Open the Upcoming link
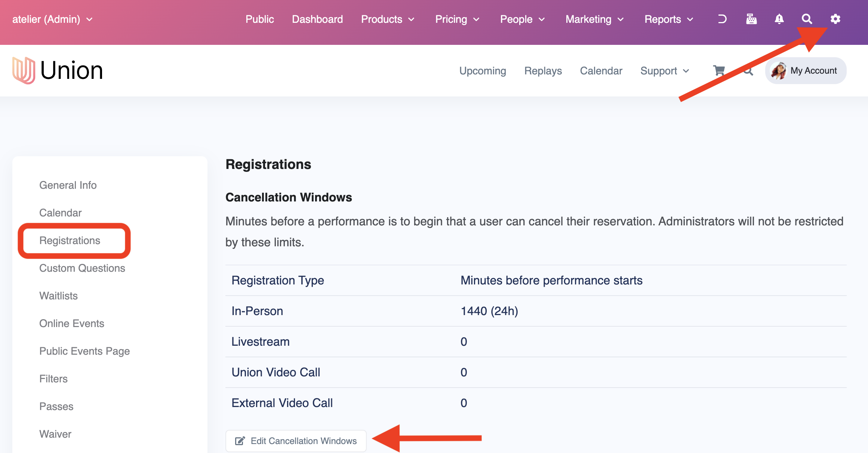This screenshot has height=453, width=868. point(482,71)
